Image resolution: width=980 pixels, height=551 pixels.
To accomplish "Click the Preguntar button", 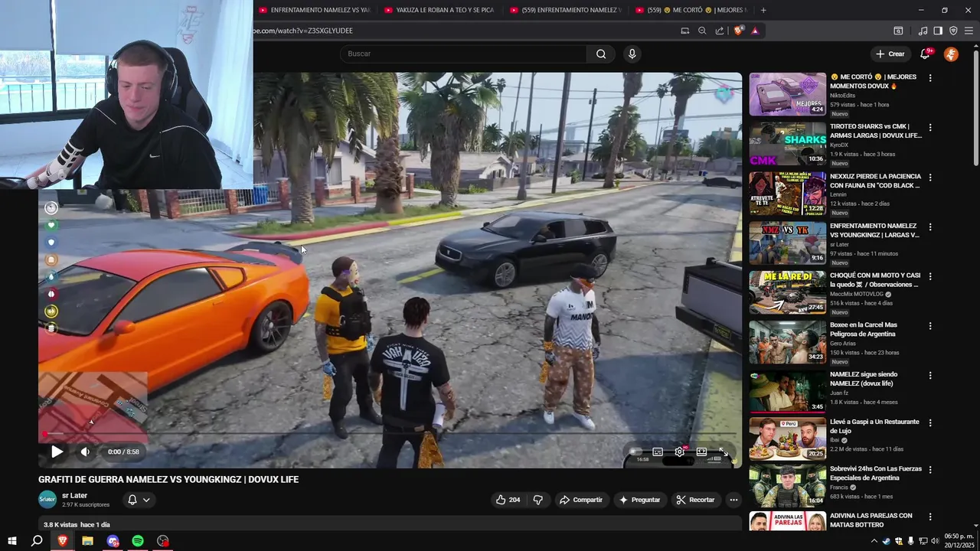I will click(639, 500).
